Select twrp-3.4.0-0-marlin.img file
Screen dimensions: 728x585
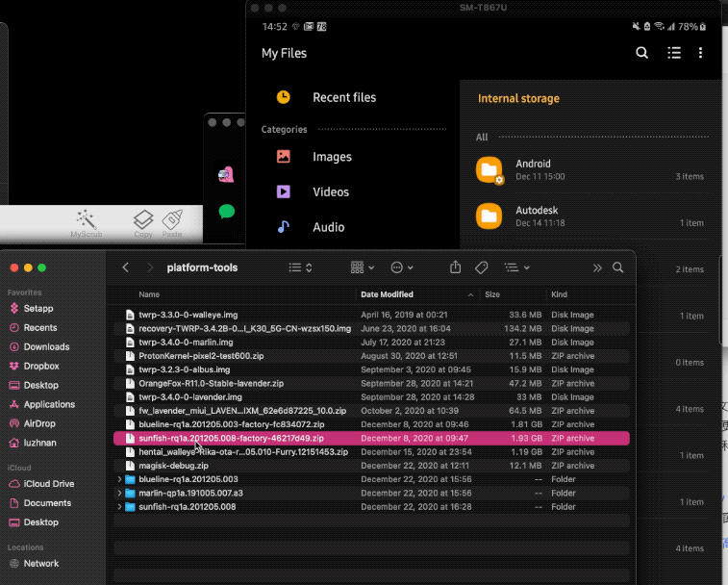pos(371,343)
